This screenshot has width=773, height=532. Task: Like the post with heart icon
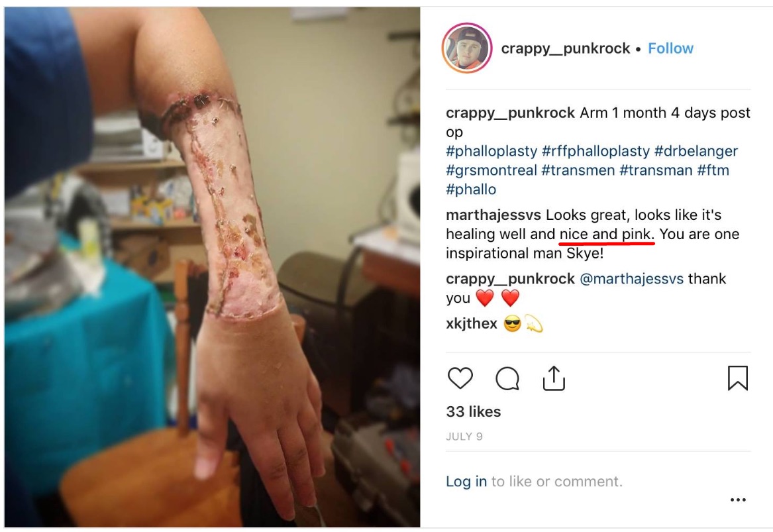click(460, 378)
